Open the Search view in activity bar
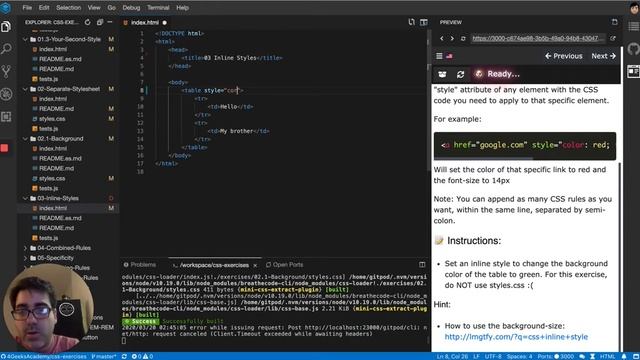Screen dimensions: 640x360 [6, 49]
